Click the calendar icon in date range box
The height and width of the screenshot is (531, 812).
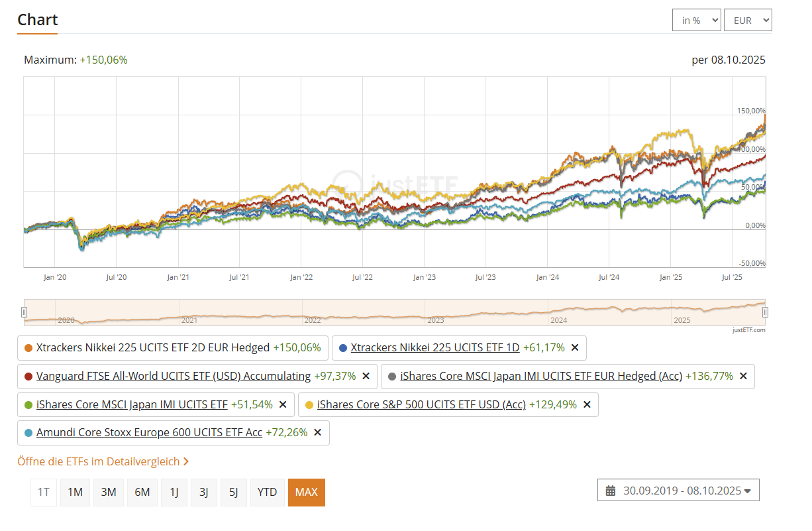pos(611,491)
